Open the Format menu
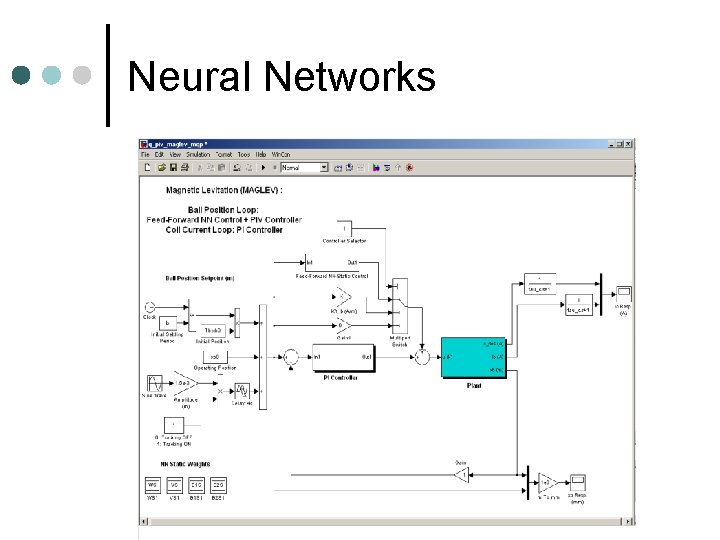Viewport: 720px width, 540px height. 224,155
